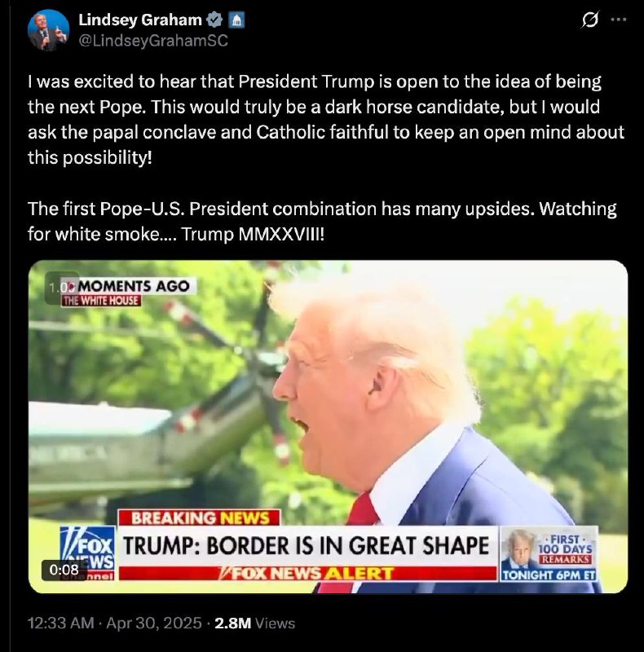View the 2.8M Views count
The image size is (644, 652).
click(x=254, y=623)
